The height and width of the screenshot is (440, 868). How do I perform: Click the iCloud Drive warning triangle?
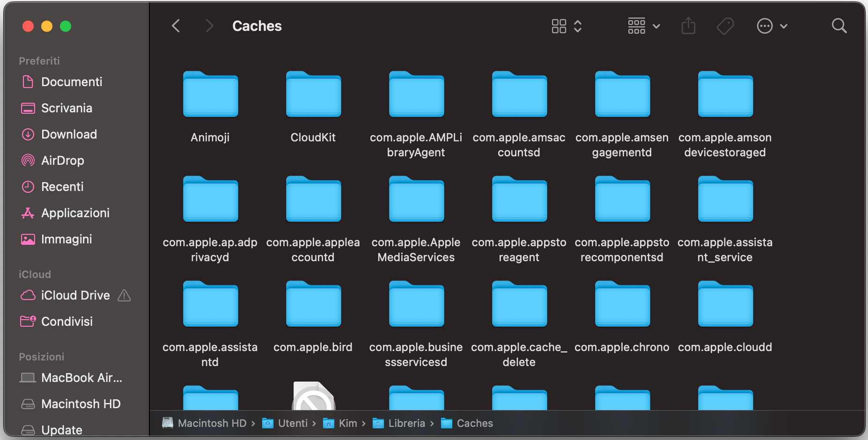124,295
